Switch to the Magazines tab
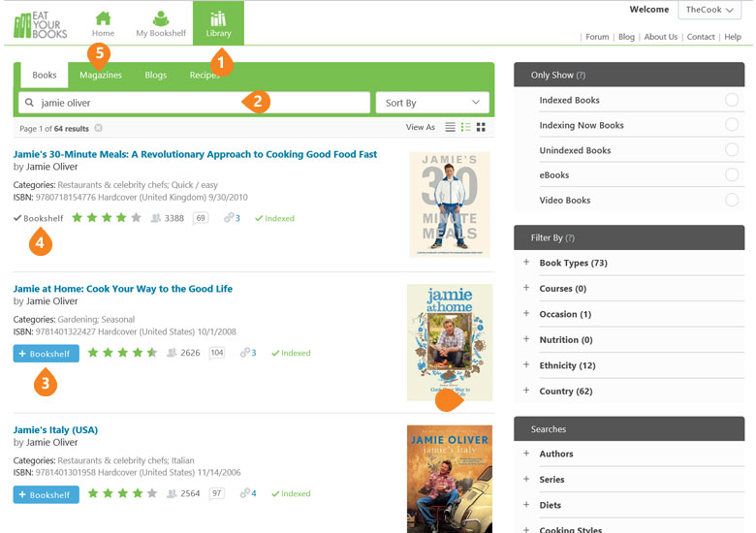The width and height of the screenshot is (756, 533). 101,76
